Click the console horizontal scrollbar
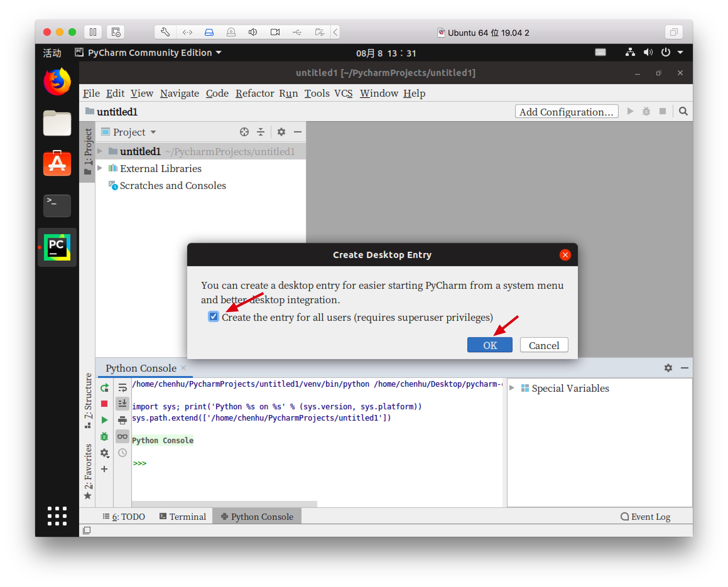728x587 pixels. click(x=224, y=504)
